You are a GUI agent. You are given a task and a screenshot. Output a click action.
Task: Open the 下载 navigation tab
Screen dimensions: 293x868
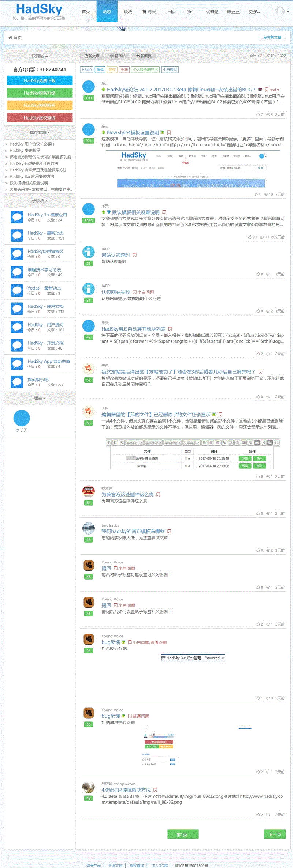coord(170,12)
